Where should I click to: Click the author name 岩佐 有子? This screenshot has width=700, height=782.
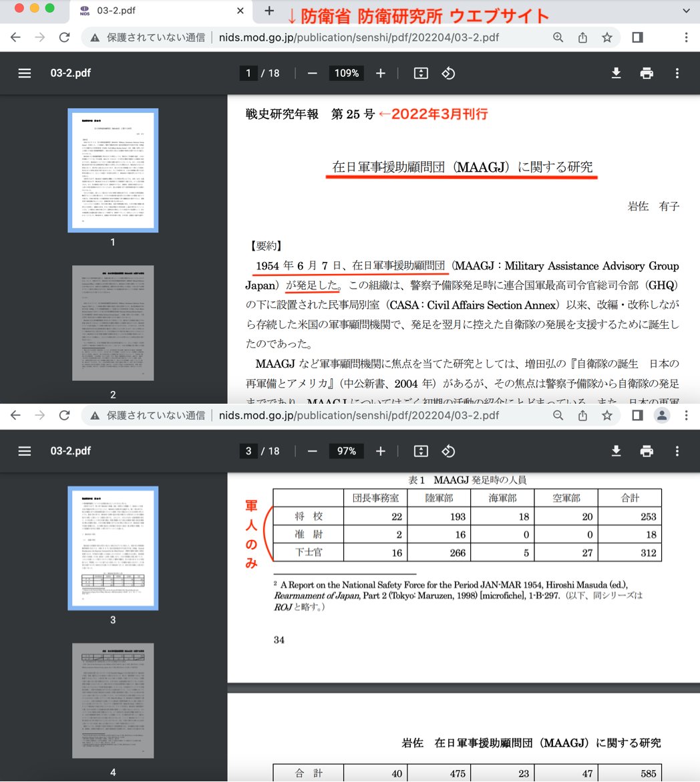point(653,206)
